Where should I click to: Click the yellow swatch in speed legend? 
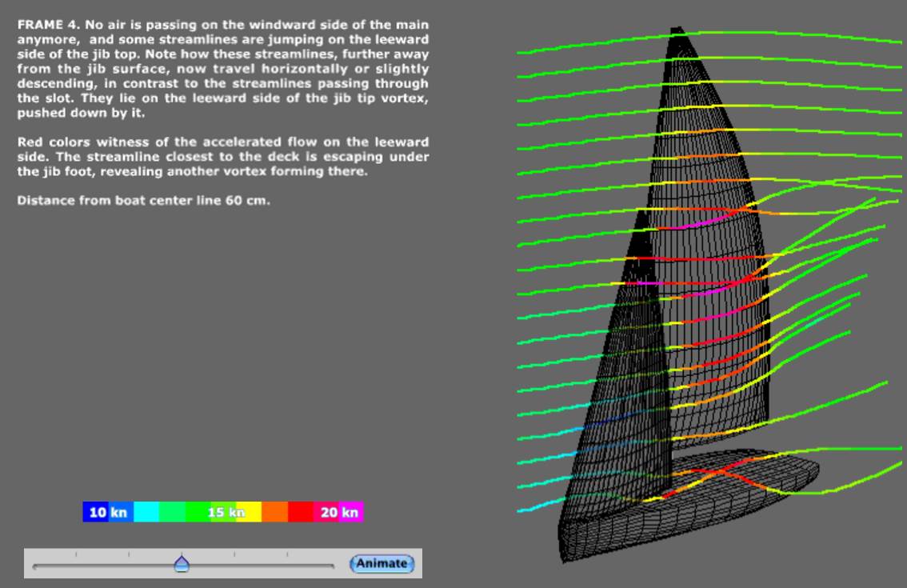pos(249,512)
